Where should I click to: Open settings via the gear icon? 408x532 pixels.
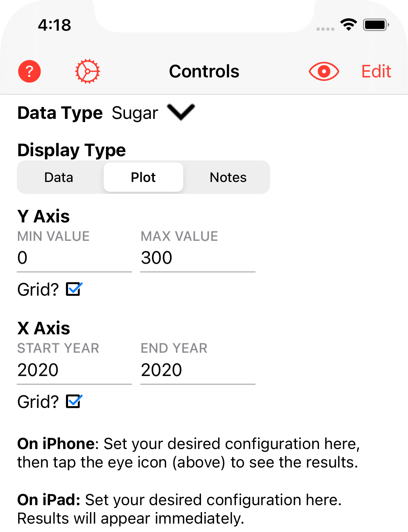coord(88,71)
